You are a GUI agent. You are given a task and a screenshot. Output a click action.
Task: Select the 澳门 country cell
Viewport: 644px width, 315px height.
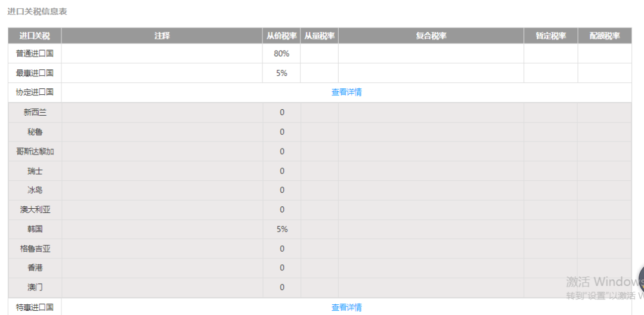click(35, 287)
